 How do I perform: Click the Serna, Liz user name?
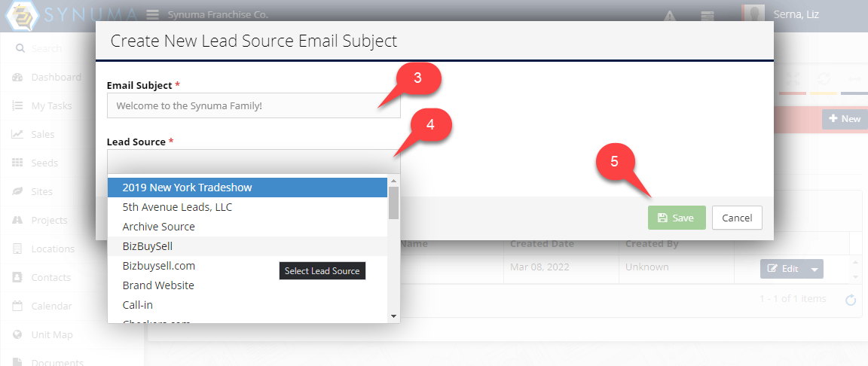(x=796, y=14)
